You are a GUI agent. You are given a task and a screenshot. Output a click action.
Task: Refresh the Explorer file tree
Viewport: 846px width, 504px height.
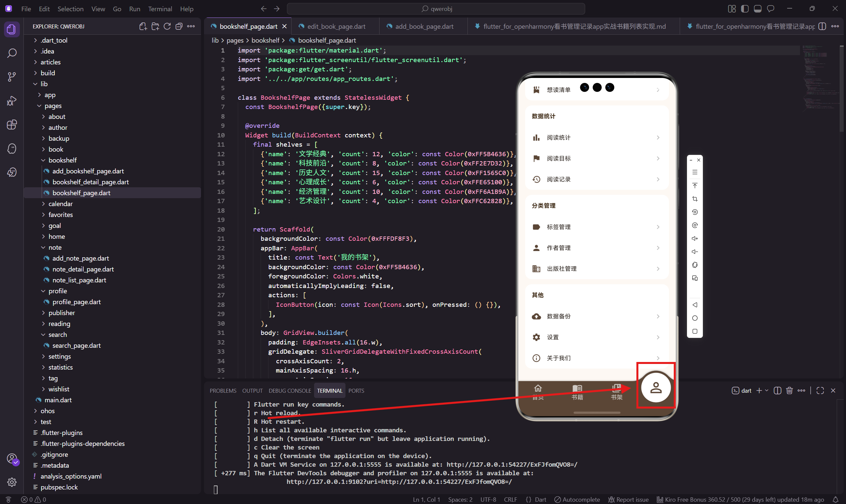point(167,26)
